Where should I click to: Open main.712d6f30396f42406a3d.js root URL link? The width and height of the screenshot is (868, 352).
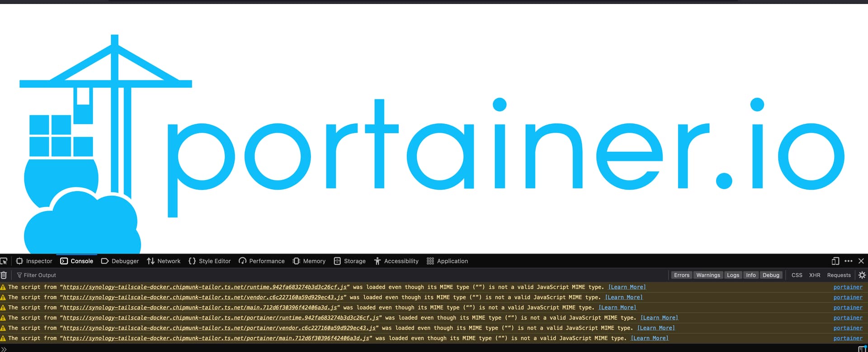pyautogui.click(x=200, y=308)
